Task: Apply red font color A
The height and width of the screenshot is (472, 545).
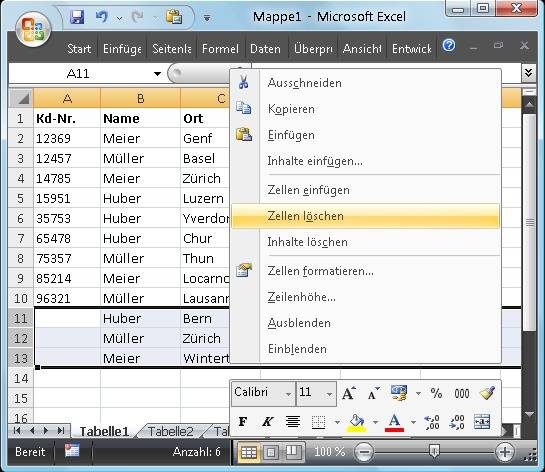Action: (394, 423)
